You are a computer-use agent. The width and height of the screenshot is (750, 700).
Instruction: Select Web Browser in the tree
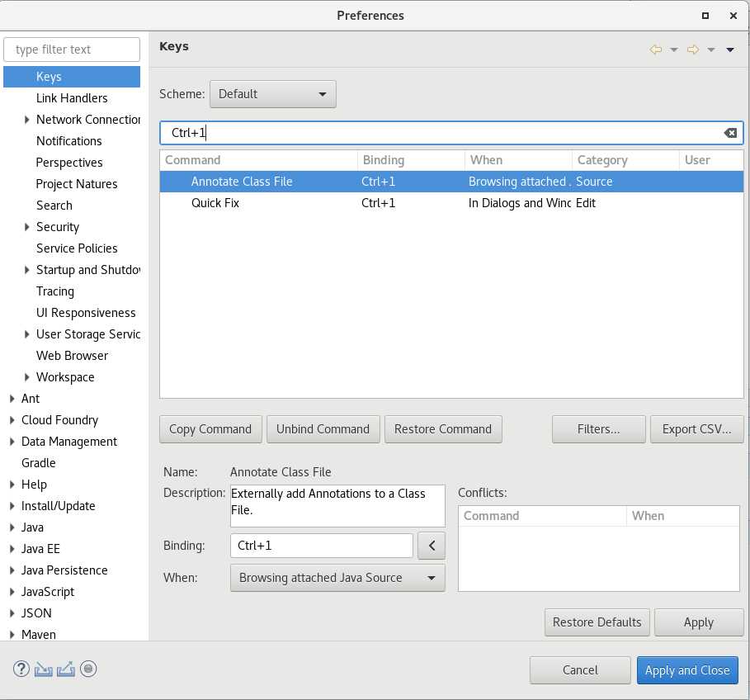click(x=72, y=356)
